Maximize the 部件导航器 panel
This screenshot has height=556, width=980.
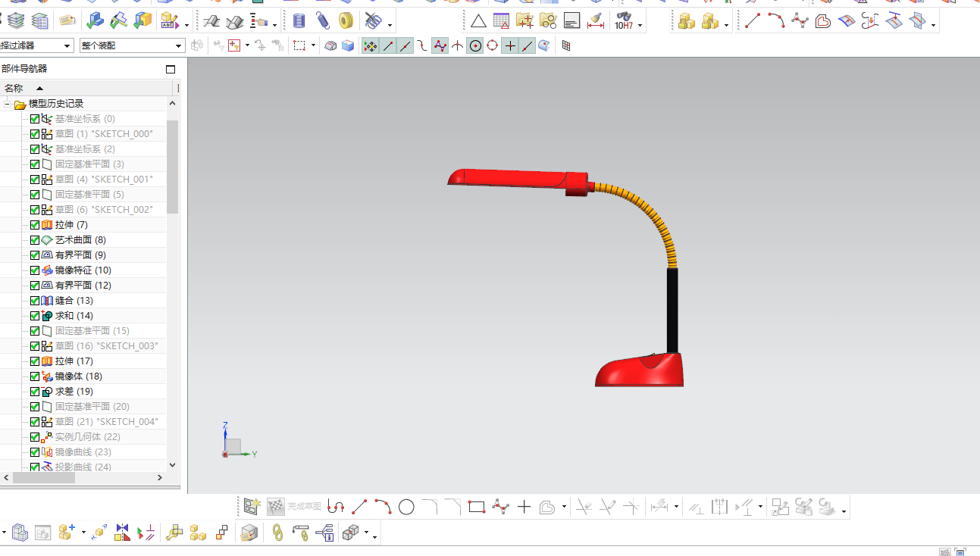[171, 69]
